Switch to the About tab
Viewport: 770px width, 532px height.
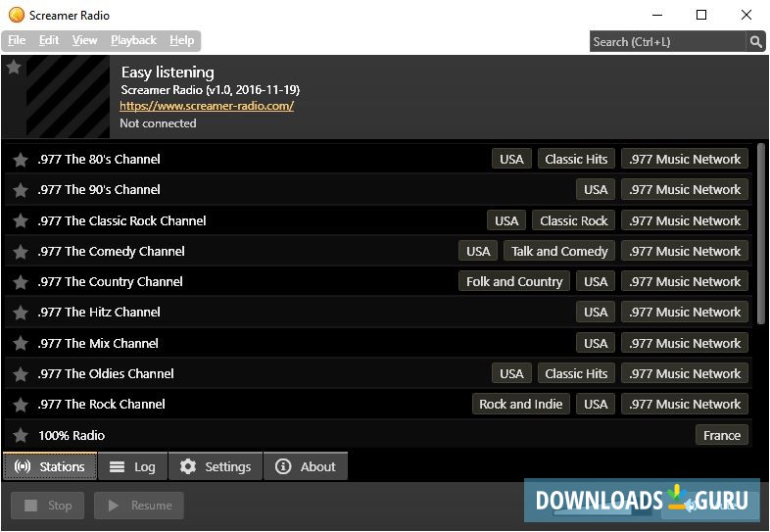click(x=306, y=466)
